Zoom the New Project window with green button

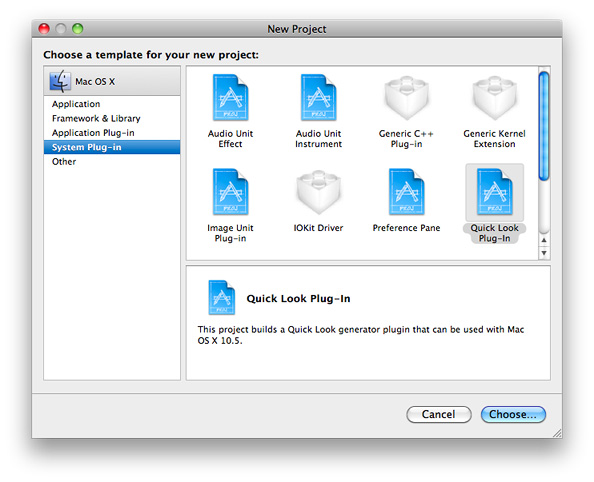(x=78, y=29)
